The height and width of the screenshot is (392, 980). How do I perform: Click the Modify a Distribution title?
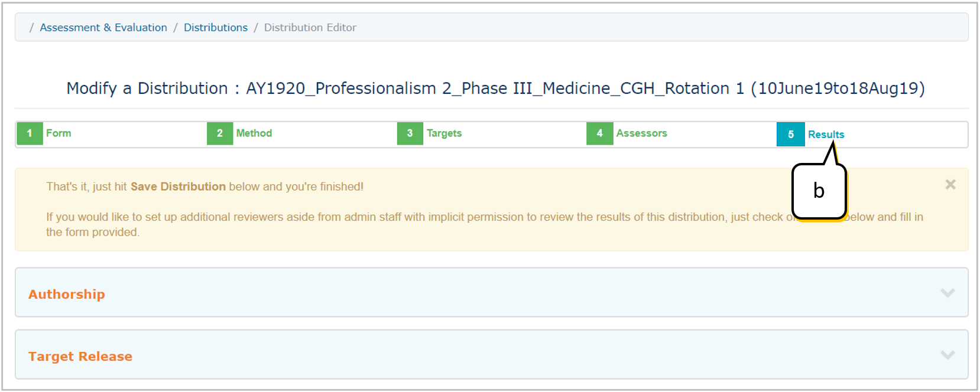495,89
